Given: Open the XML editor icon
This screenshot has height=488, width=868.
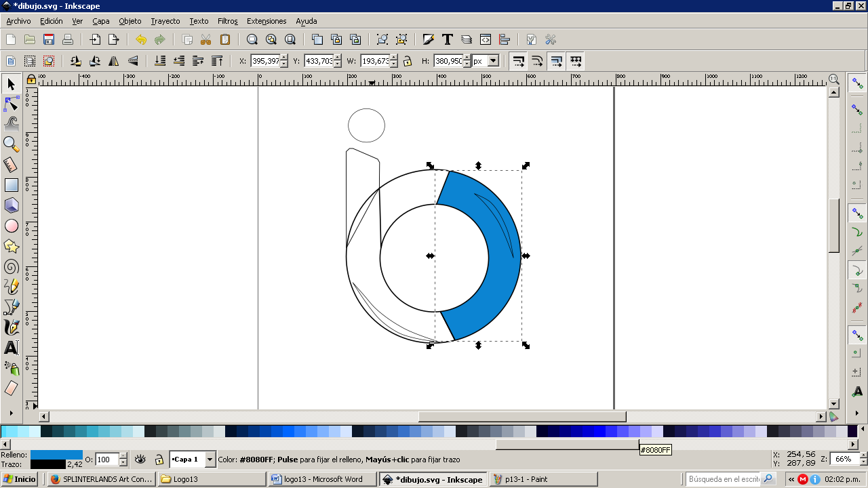Looking at the screenshot, I should pos(486,39).
